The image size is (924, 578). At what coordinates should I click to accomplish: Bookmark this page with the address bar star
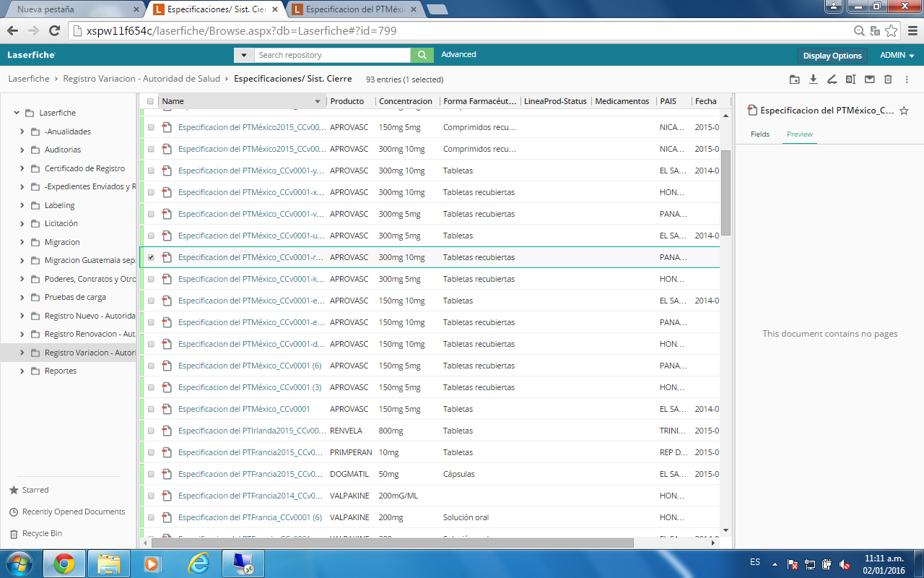892,31
